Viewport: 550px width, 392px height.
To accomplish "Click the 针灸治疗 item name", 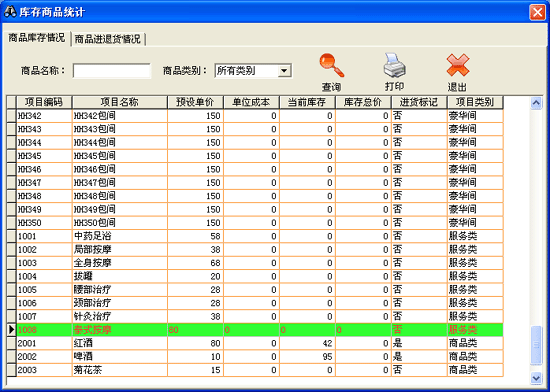I will pyautogui.click(x=93, y=316).
